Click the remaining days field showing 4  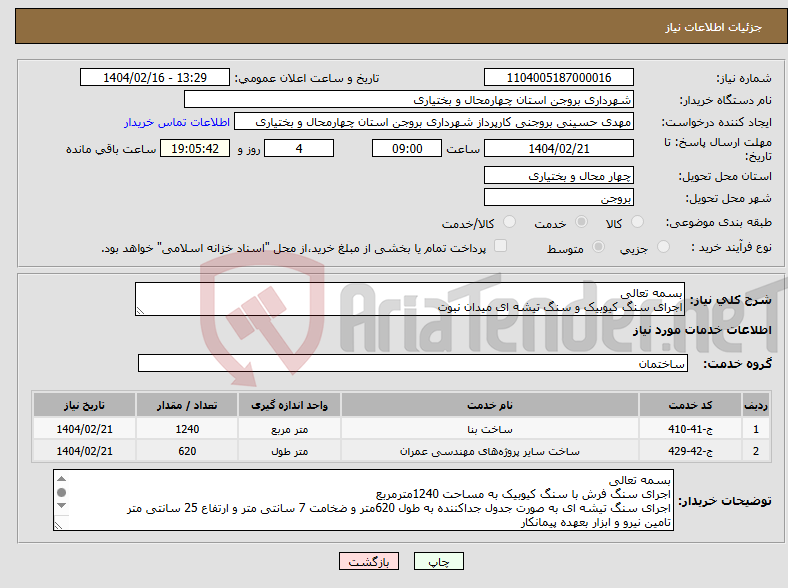click(x=299, y=148)
